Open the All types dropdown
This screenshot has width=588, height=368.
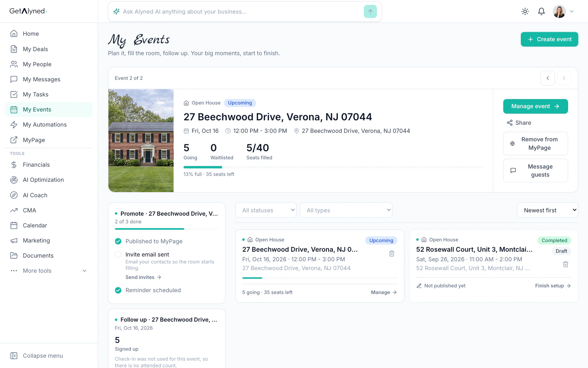coord(346,210)
